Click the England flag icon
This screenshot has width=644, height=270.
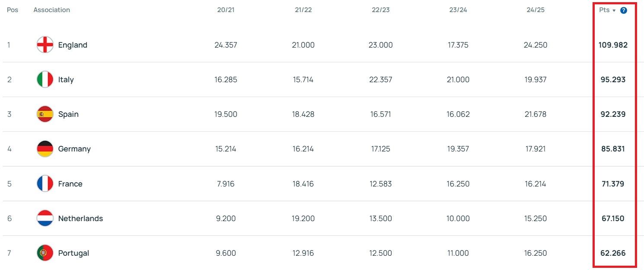point(45,45)
